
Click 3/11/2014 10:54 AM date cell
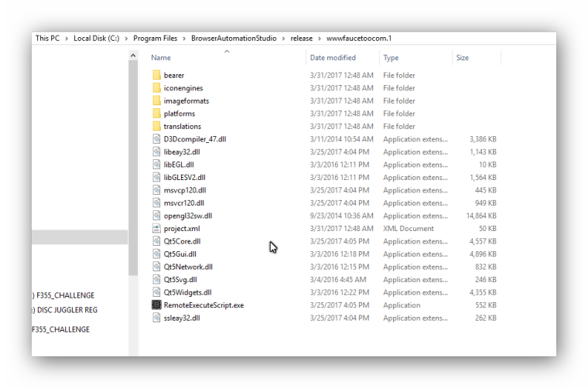coord(342,139)
